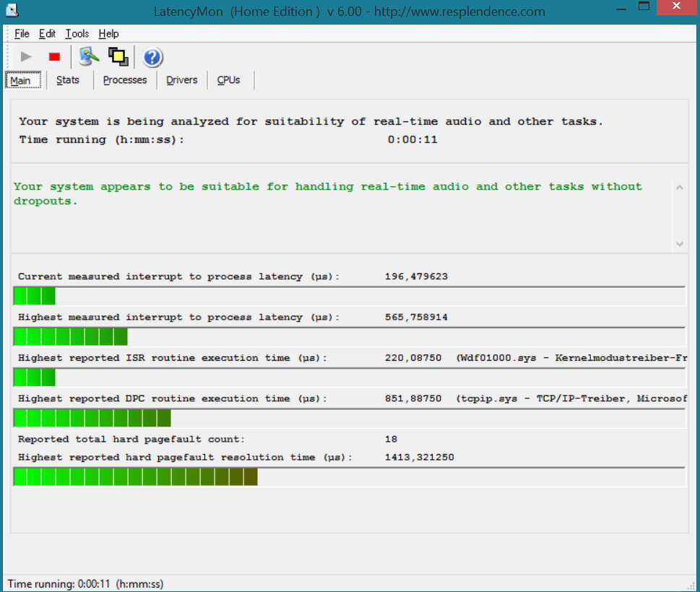This screenshot has width=700, height=592.
Task: Click the tcpip.sys driver name
Action: click(x=489, y=398)
